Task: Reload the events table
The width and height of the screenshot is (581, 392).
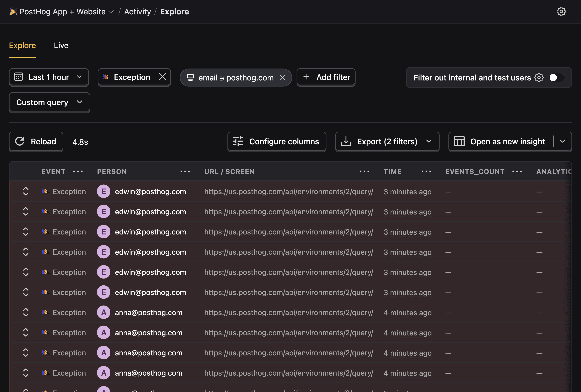Action: click(x=36, y=141)
